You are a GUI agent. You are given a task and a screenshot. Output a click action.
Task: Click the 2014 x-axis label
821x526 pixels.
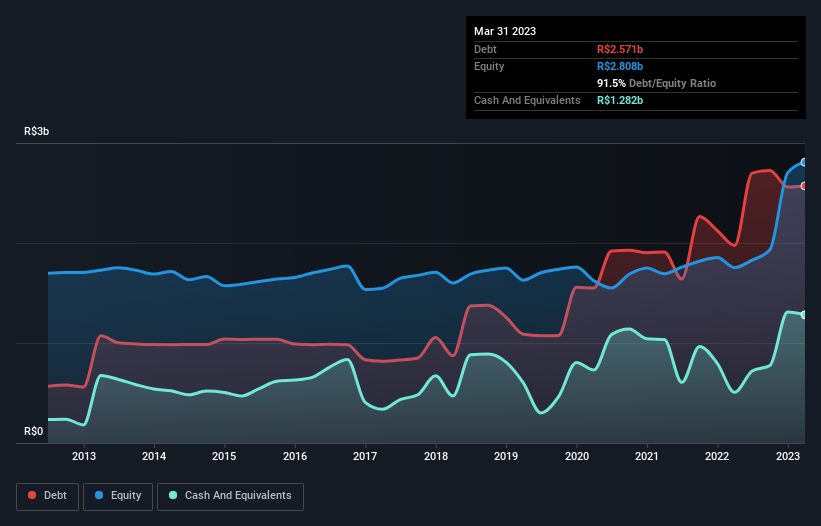pyautogui.click(x=154, y=456)
